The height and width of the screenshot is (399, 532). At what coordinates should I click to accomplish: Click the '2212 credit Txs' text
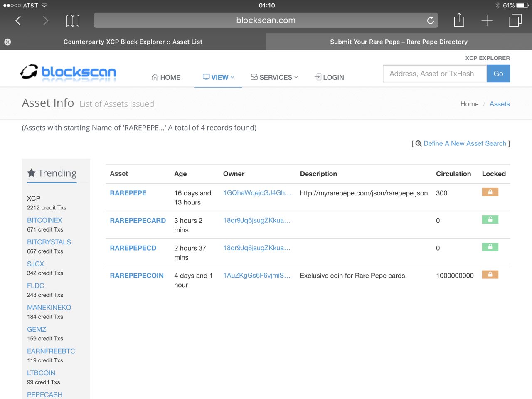coord(47,208)
